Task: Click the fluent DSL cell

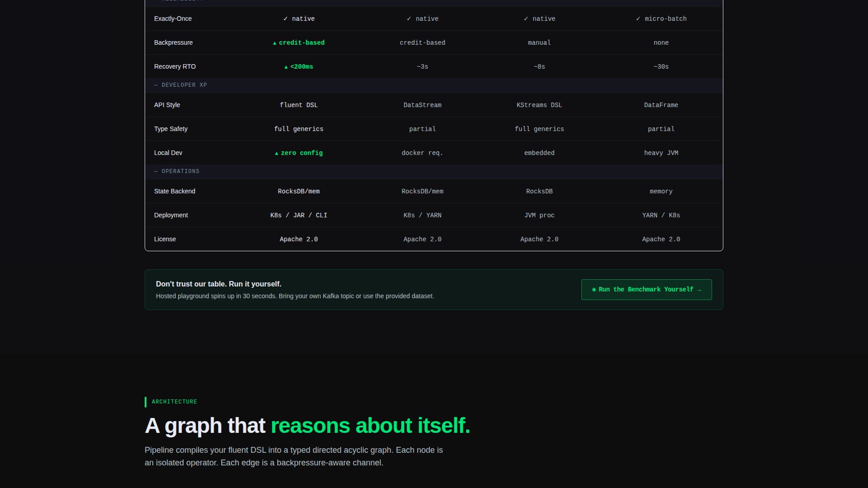Action: [x=299, y=105]
